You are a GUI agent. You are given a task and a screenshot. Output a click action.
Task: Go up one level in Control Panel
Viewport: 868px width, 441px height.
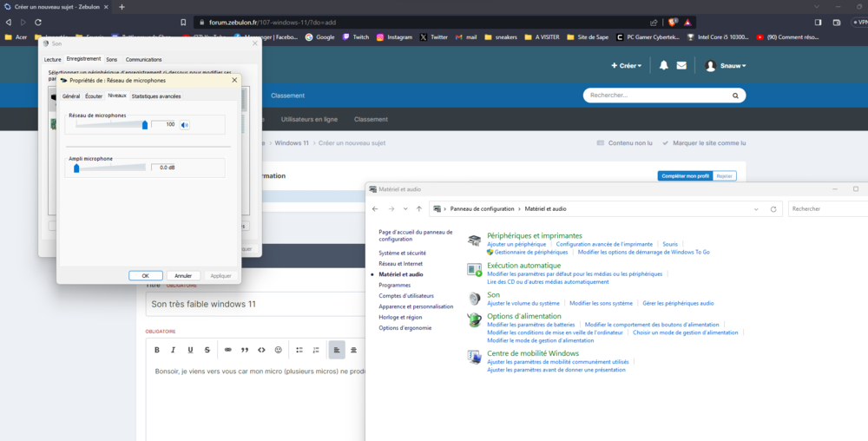pos(419,209)
